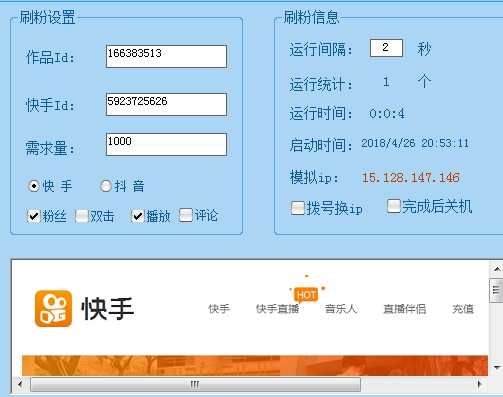Uncheck the 播放 checkbox

click(x=138, y=216)
